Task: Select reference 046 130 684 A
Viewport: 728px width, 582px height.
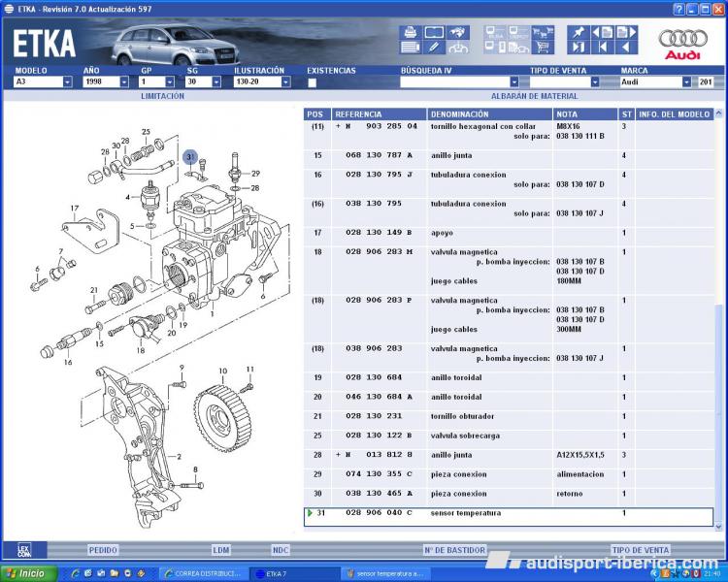Action: pos(379,397)
